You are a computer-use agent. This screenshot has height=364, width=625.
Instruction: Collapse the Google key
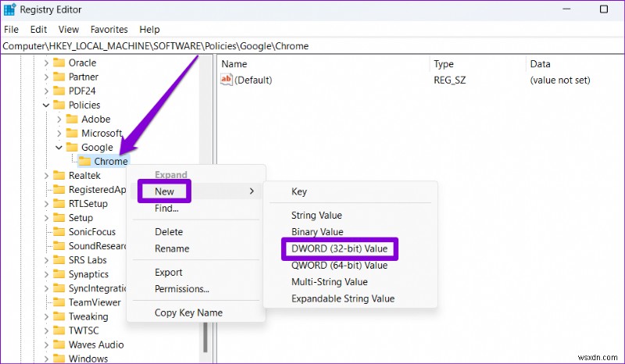(x=59, y=148)
